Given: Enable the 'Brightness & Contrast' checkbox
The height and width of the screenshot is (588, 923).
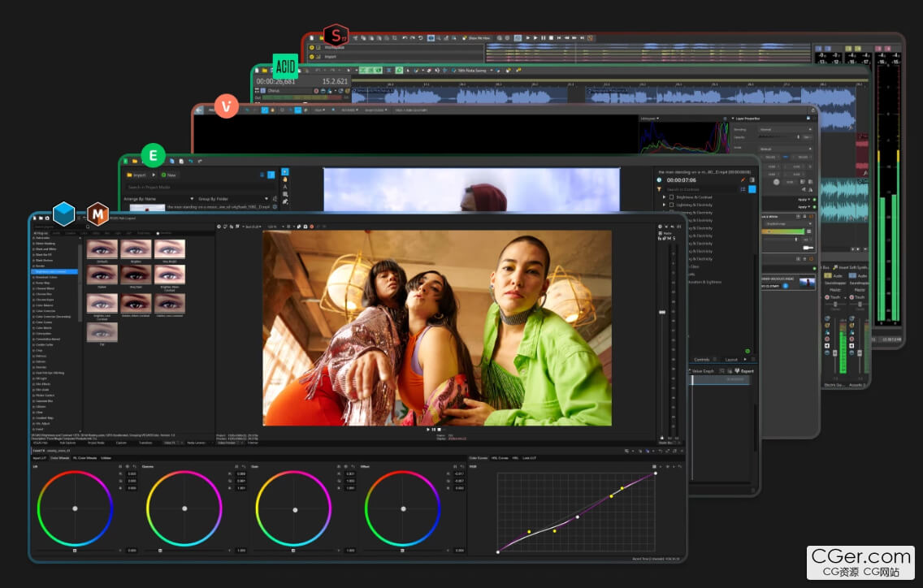Looking at the screenshot, I should (x=671, y=197).
